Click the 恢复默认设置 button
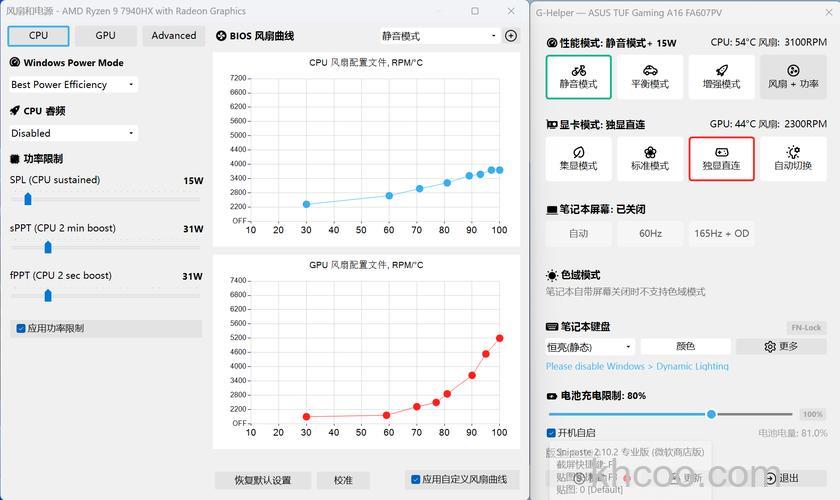The height and width of the screenshot is (500, 840). tap(263, 480)
